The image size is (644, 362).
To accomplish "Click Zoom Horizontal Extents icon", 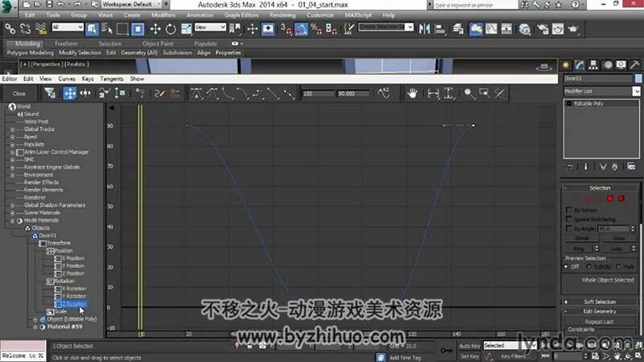I will [x=433, y=93].
